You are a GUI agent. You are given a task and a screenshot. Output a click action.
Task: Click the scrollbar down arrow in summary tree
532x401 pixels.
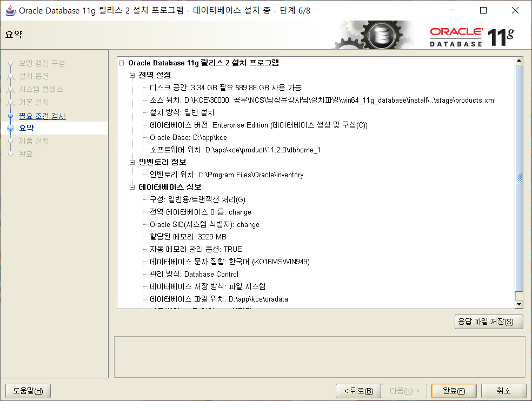[519, 304]
